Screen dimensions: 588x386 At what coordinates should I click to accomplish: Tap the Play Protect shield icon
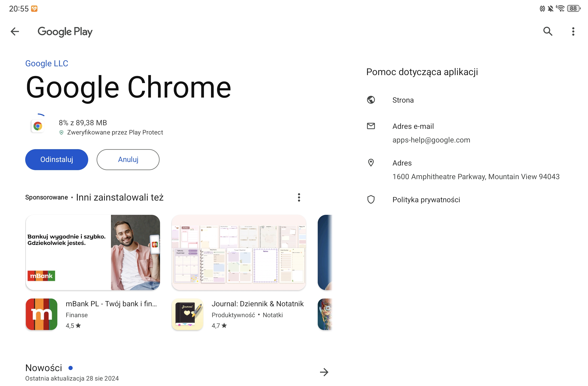62,133
